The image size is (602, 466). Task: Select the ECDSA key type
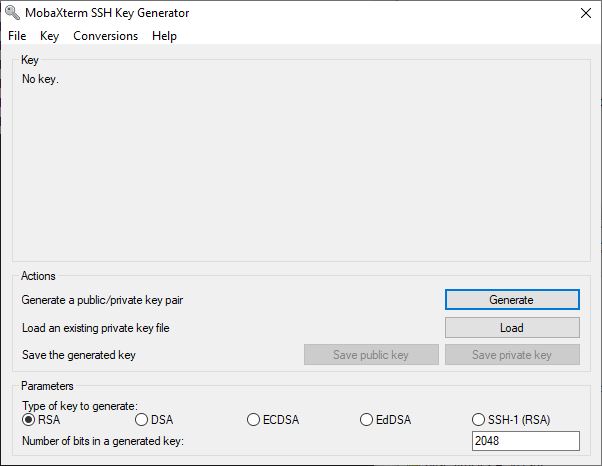tap(253, 420)
